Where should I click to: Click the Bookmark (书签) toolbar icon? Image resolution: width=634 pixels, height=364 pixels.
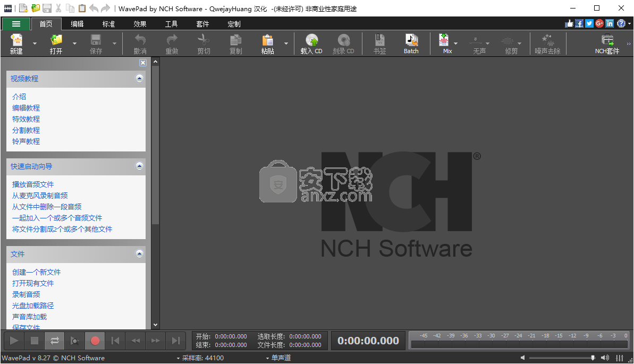(379, 40)
